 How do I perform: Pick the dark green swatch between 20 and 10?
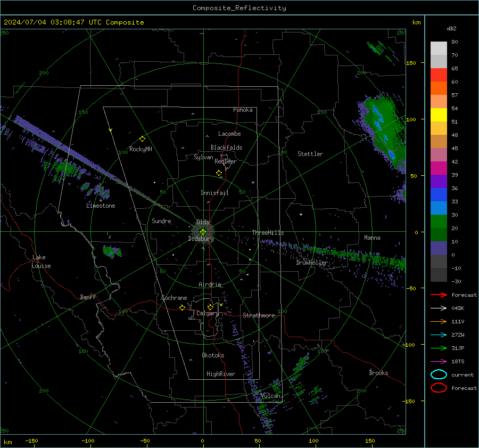pyautogui.click(x=439, y=235)
